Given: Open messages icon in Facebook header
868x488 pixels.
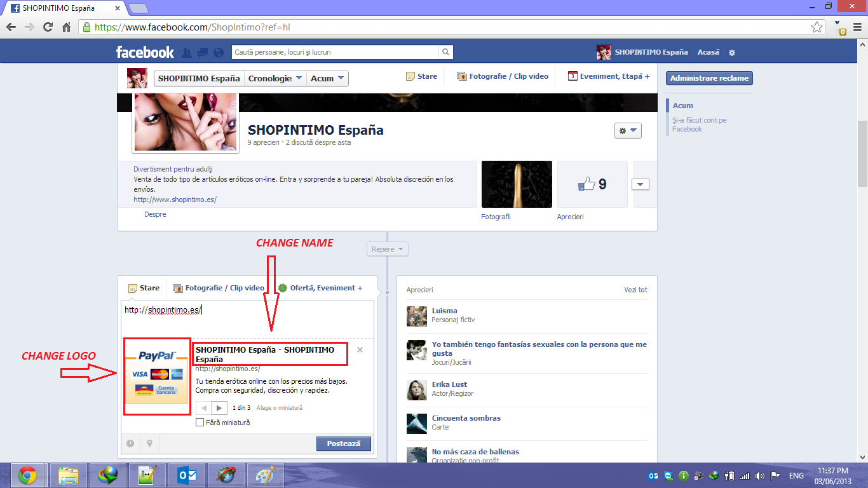Looking at the screenshot, I should 203,52.
